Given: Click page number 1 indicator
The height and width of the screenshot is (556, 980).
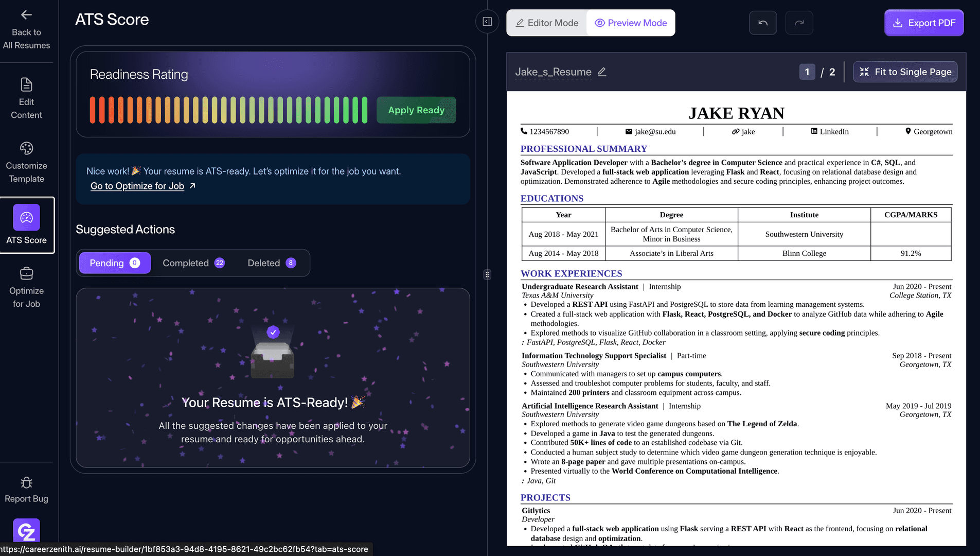Looking at the screenshot, I should pos(807,72).
